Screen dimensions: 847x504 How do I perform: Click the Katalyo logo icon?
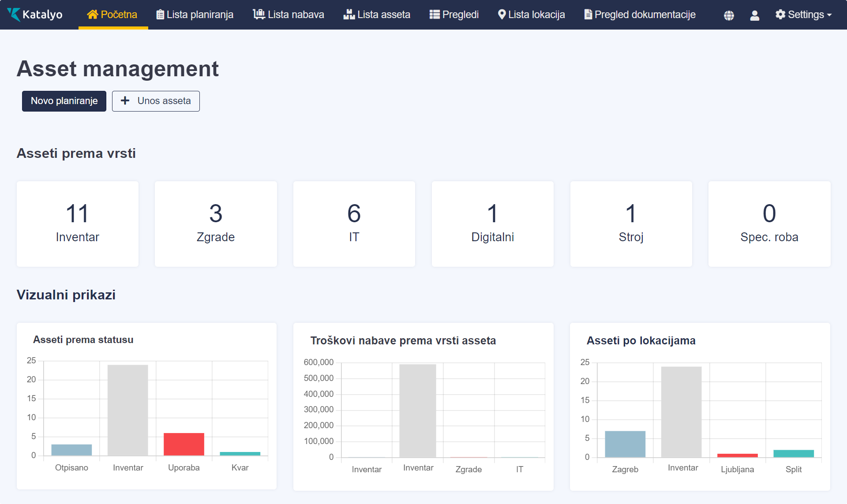tap(14, 15)
